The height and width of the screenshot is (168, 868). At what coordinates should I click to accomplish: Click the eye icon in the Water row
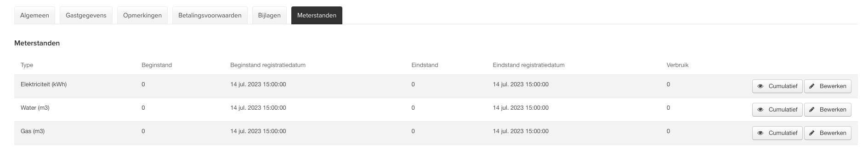click(760, 110)
